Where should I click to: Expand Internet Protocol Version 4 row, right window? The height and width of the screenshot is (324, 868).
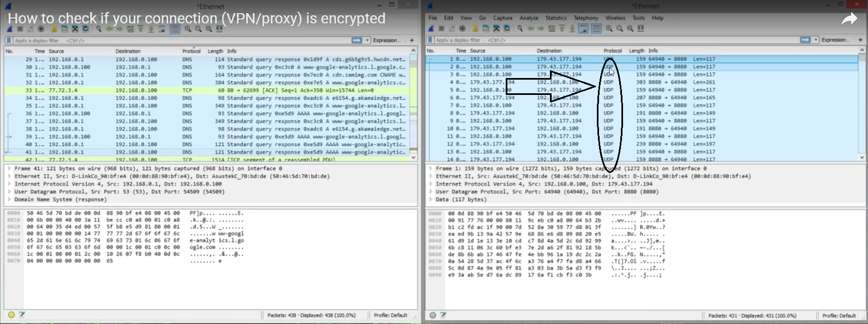pyautogui.click(x=430, y=184)
